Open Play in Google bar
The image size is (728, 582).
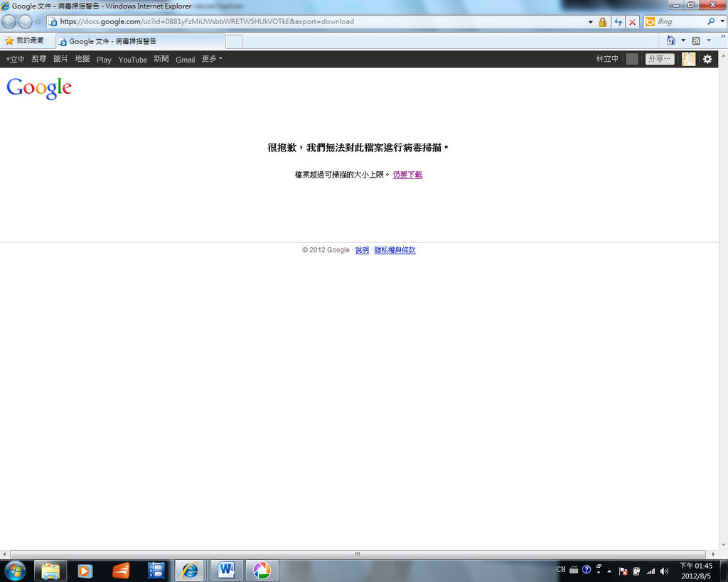104,60
